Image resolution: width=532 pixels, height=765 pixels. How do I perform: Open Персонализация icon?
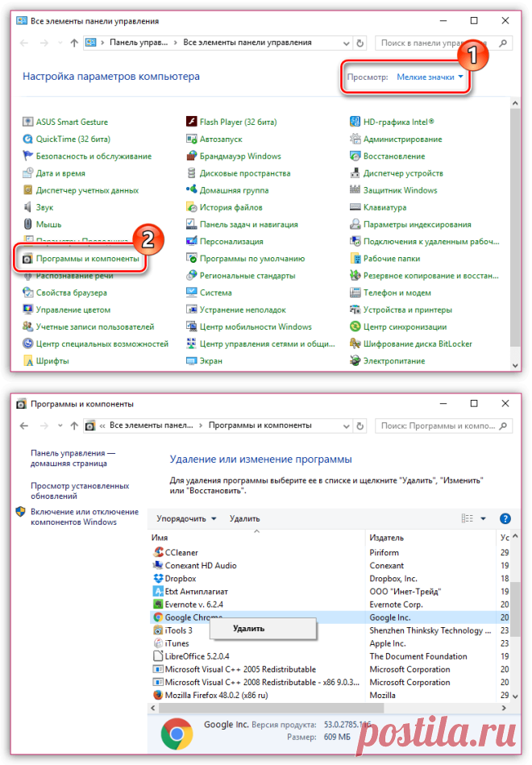(x=191, y=242)
